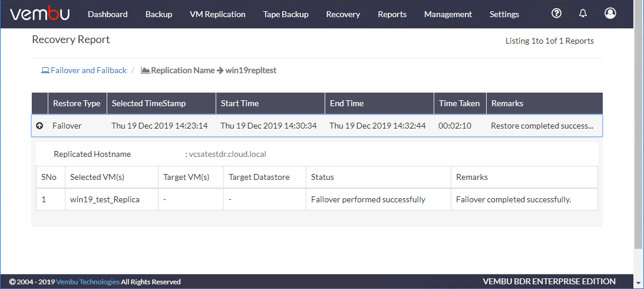Open the Reports menu
This screenshot has height=289, width=644.
[392, 14]
